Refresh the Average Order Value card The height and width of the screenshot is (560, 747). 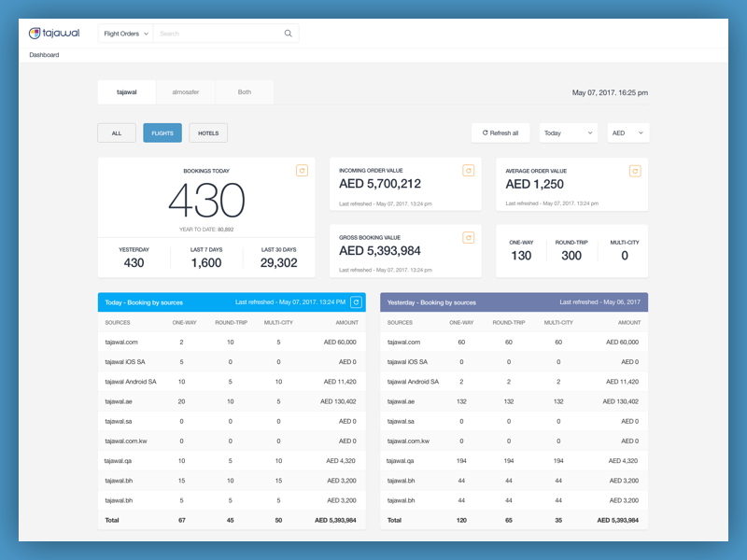pyautogui.click(x=636, y=171)
